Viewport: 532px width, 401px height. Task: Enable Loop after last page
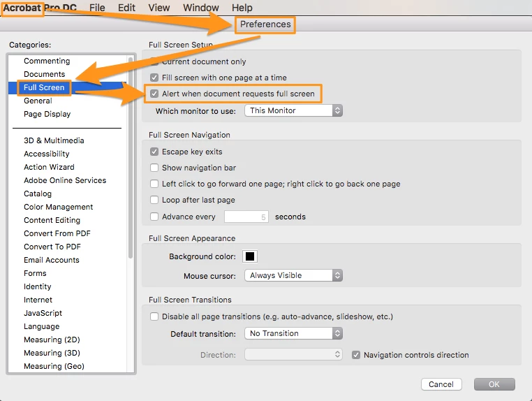click(x=154, y=200)
